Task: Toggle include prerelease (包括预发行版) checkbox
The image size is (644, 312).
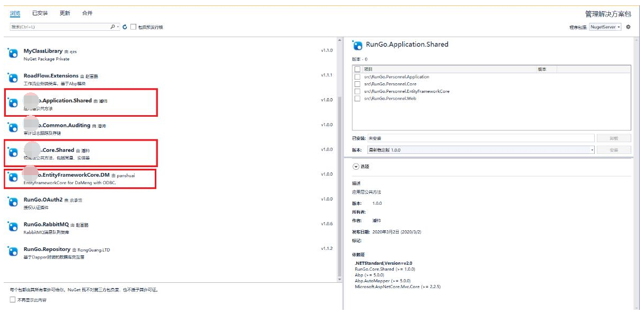Action: [x=134, y=27]
